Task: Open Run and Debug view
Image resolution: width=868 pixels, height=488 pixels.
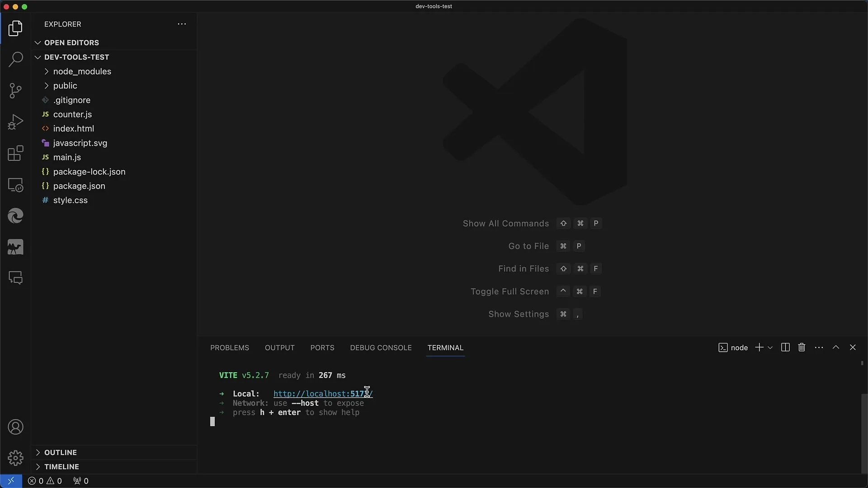Action: 15,122
